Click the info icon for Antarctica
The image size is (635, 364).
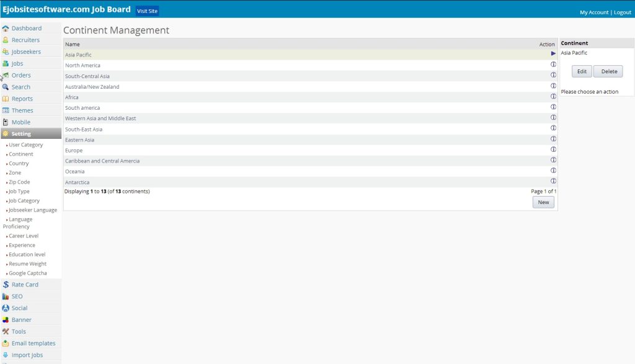(553, 181)
